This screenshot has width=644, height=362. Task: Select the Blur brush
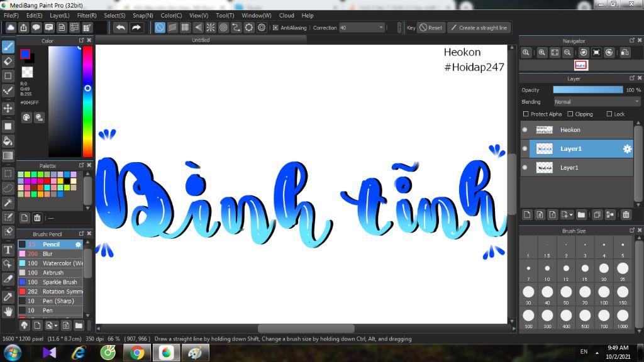pyautogui.click(x=50, y=254)
